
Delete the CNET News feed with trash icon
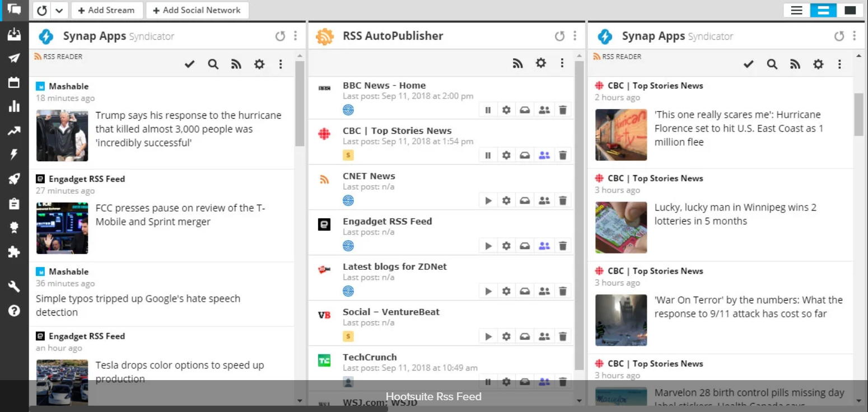coord(562,200)
